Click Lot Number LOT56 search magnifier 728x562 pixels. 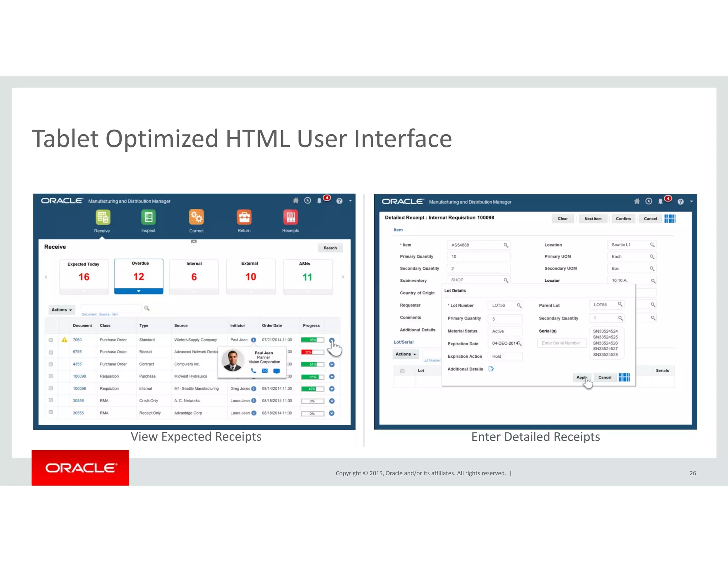pos(519,306)
